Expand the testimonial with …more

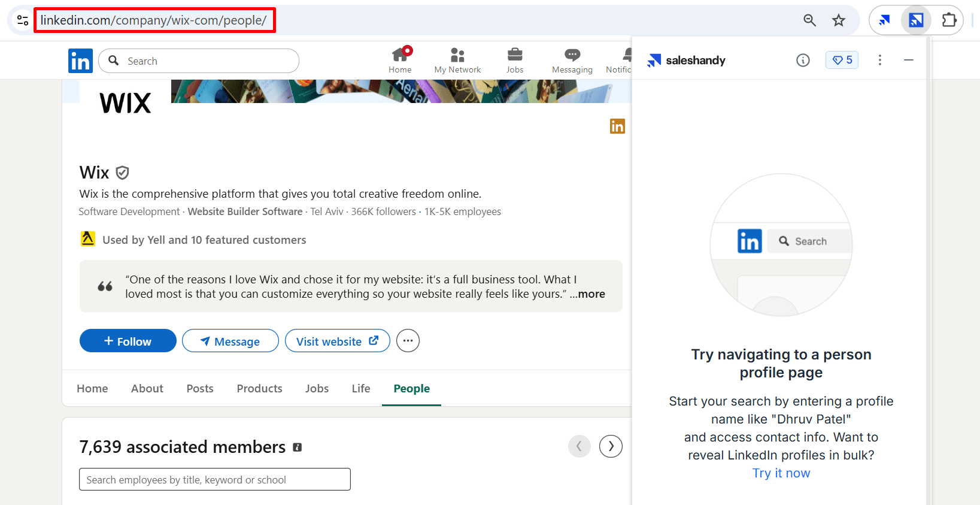(x=591, y=294)
